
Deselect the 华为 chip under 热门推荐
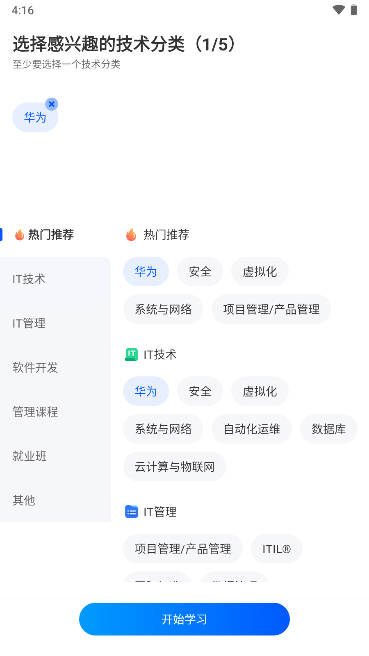pos(146,272)
